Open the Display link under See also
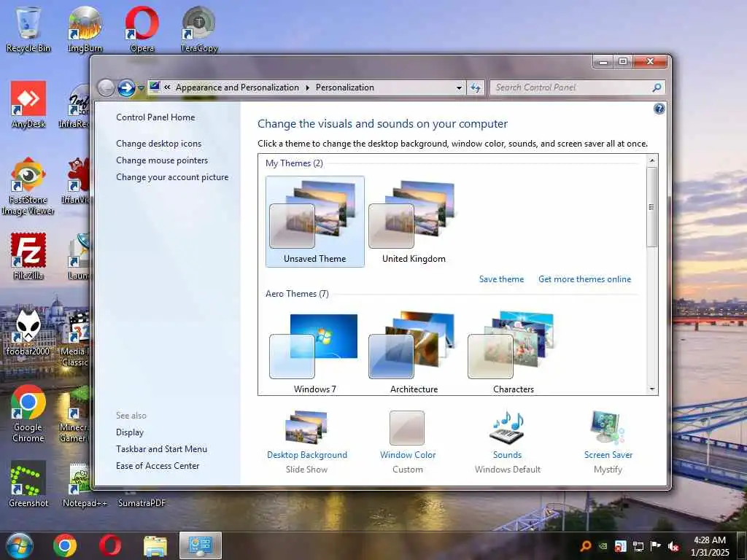The image size is (747, 560). coord(130,432)
